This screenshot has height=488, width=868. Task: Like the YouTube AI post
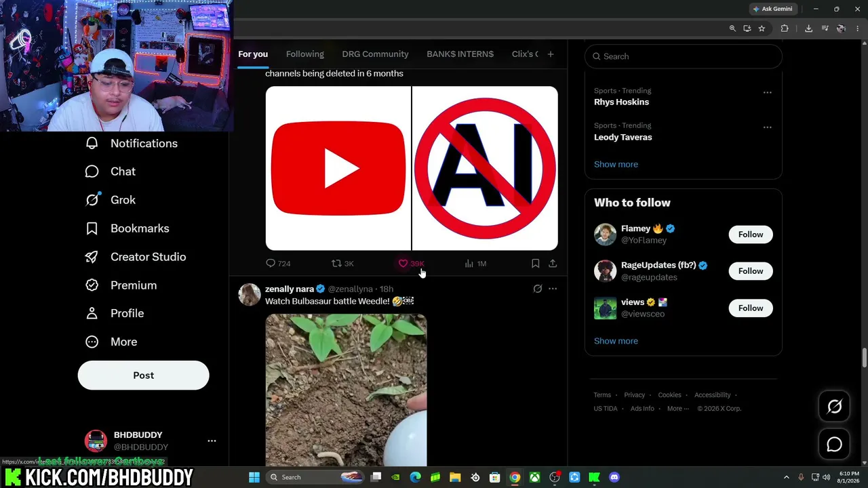[411, 264]
